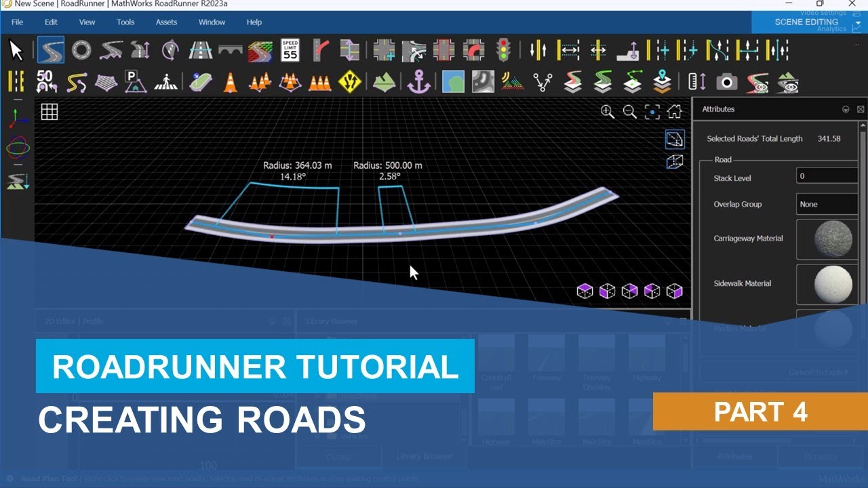
Task: Choose the speed limit 55 sign tool
Action: click(290, 50)
